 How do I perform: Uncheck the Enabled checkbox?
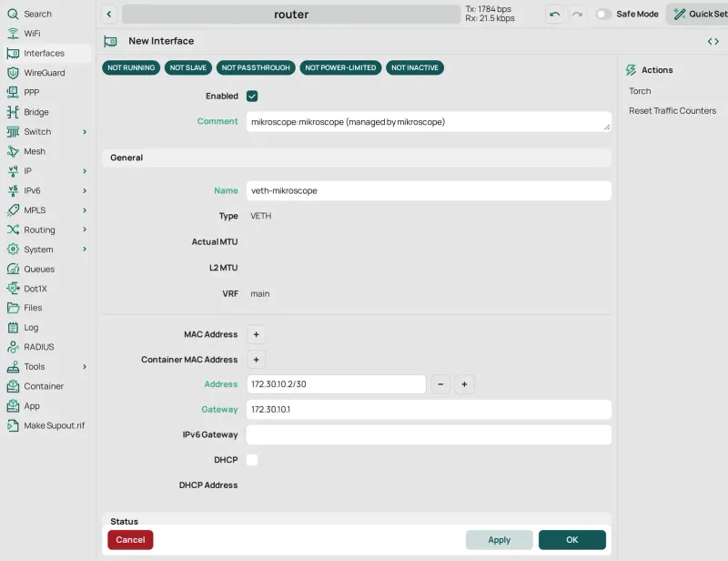tap(252, 97)
